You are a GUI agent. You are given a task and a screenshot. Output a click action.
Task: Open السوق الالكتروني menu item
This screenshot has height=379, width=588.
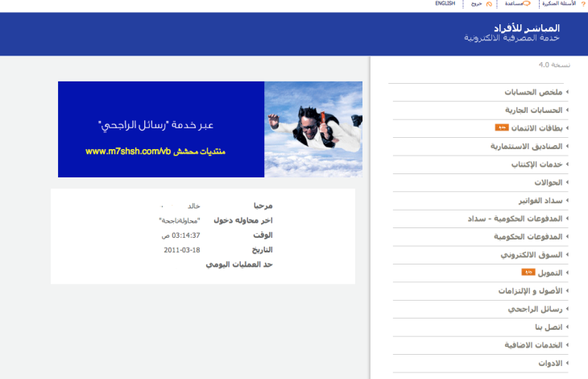click(532, 255)
